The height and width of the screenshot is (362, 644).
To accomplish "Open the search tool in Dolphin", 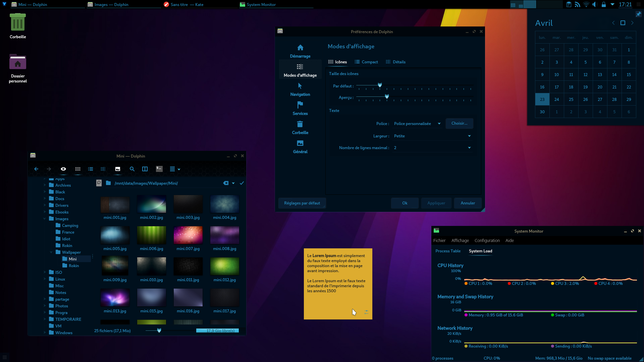I will tap(132, 169).
